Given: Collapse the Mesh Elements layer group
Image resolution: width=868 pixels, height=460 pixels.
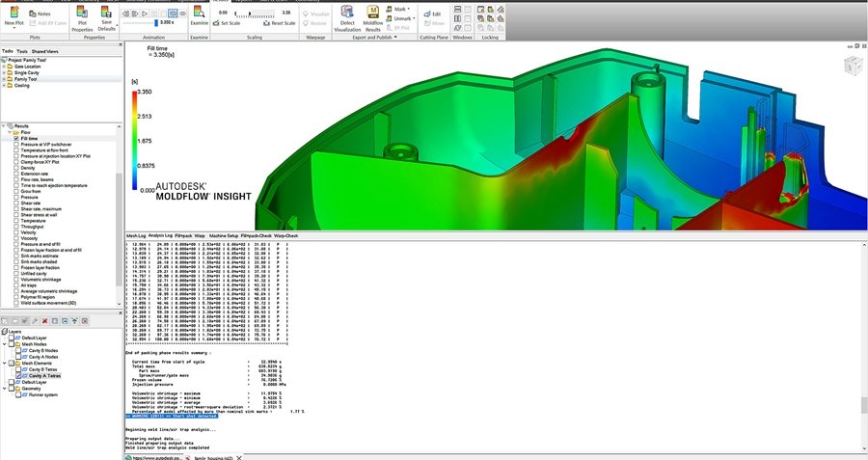Looking at the screenshot, I should [5, 364].
